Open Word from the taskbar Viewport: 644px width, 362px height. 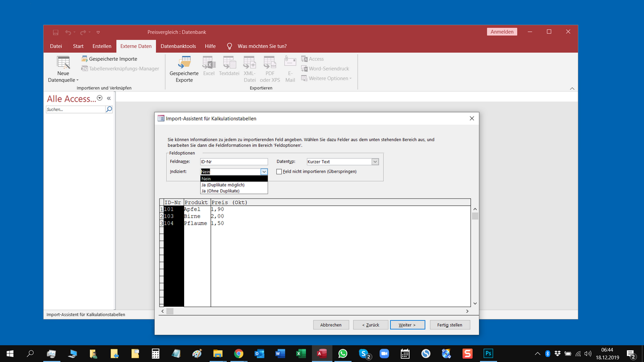(280, 353)
